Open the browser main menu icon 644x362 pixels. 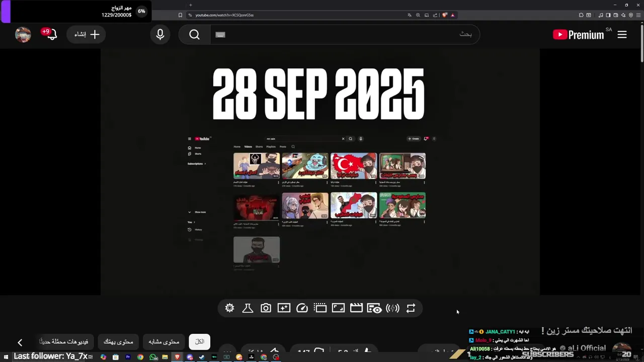(x=638, y=15)
